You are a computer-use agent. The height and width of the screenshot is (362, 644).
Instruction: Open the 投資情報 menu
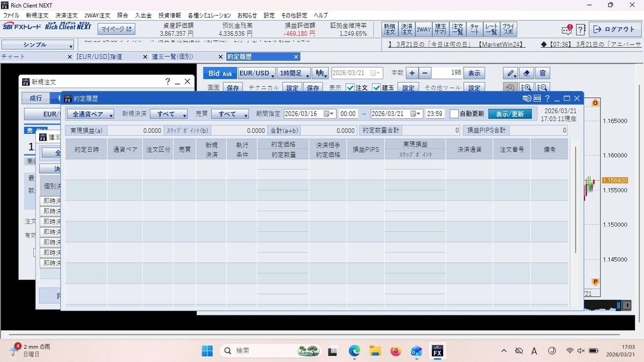click(x=170, y=16)
